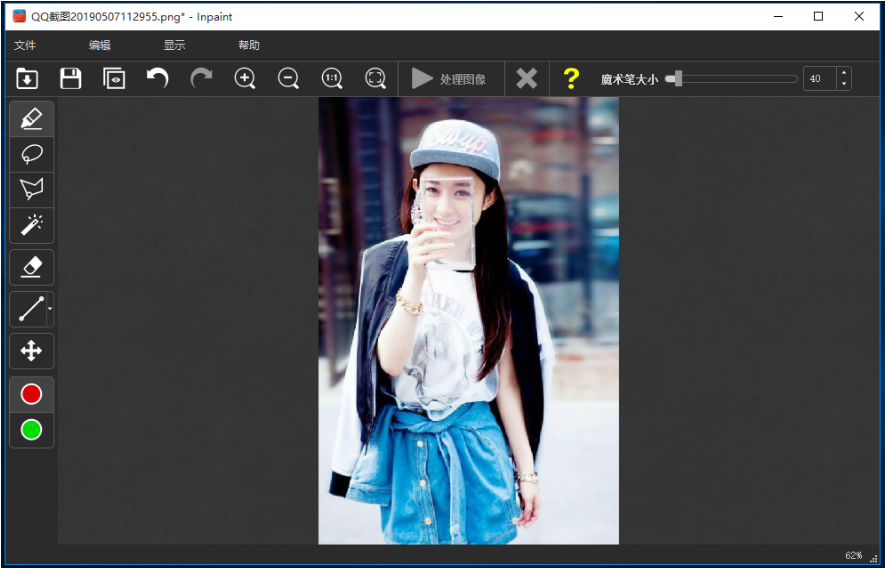885x568 pixels.
Task: Select the Magic wand tool
Action: point(31,225)
